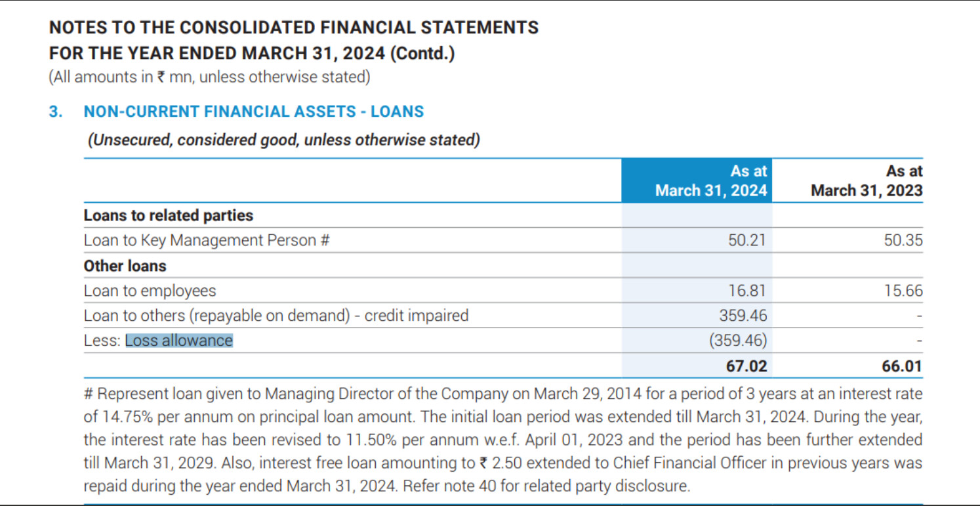This screenshot has width=980, height=506.
Task: Click the "Notes to the Consolidated Financial Statements" title
Action: click(x=293, y=28)
